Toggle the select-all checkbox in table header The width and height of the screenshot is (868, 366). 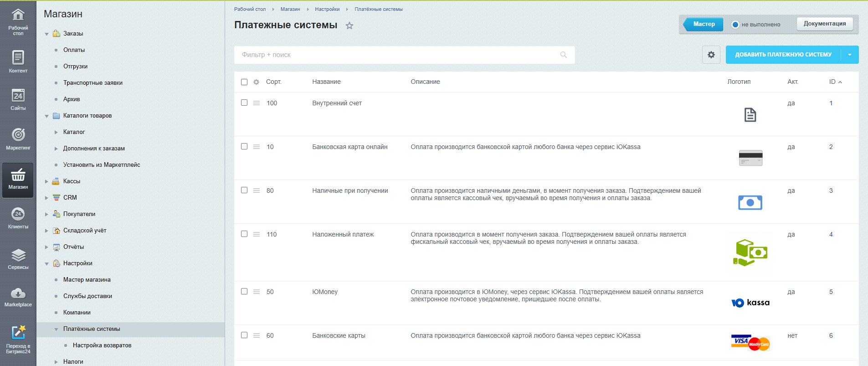tap(244, 82)
